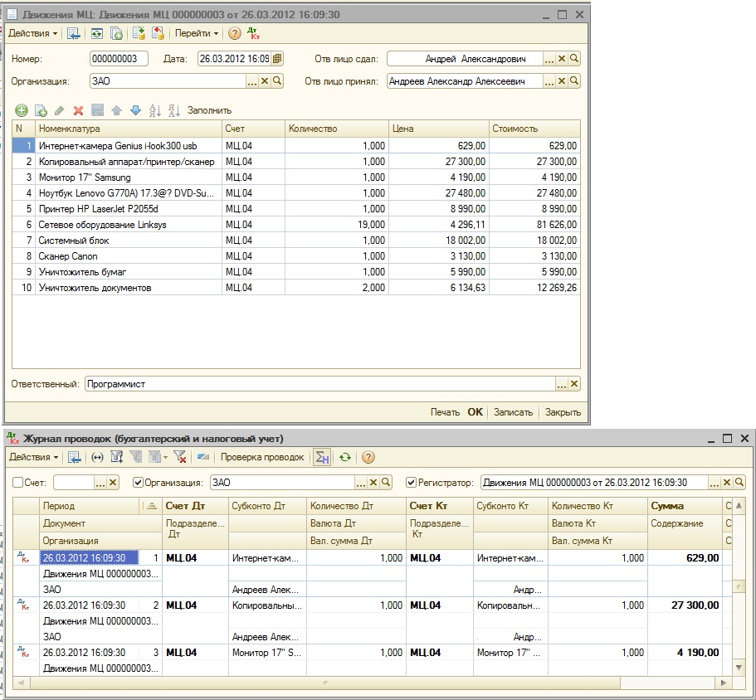Open the Действия dropdown in the journal window
Screen dimensions: 756x700
pyautogui.click(x=34, y=457)
